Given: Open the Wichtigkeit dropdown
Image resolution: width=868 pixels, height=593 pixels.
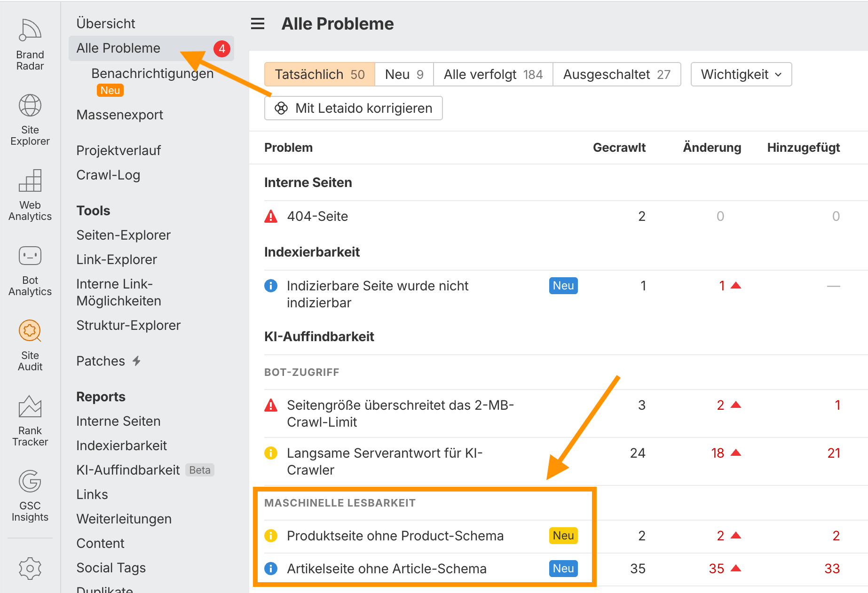Looking at the screenshot, I should point(741,74).
